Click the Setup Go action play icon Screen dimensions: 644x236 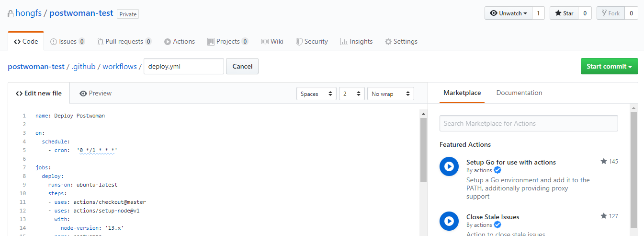[x=449, y=166]
